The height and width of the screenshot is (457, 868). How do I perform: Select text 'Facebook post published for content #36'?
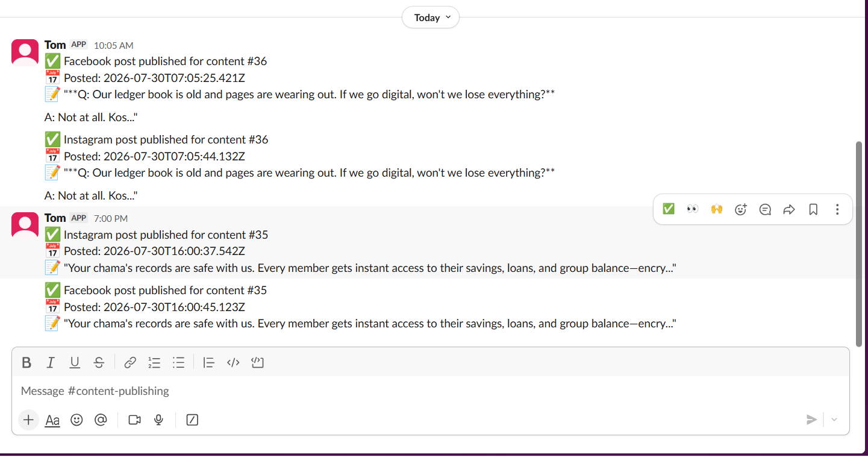(x=166, y=61)
